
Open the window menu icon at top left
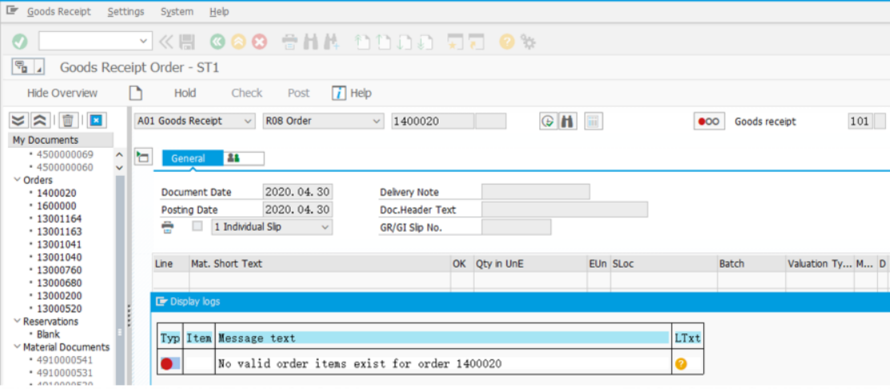12,11
